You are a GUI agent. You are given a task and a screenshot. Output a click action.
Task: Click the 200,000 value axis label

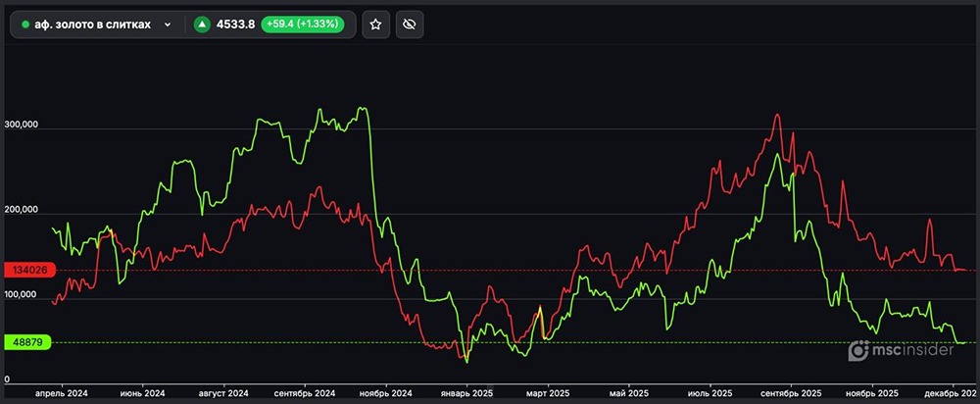click(21, 210)
